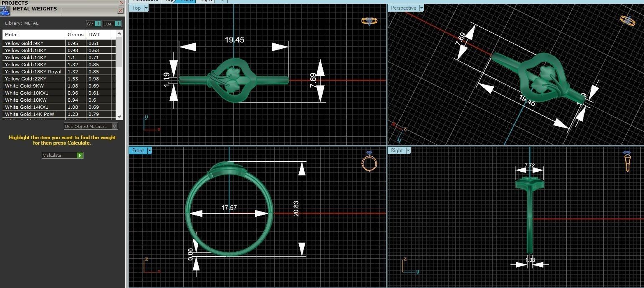Select the Right viewport title label
Screen dimensions: 644x288
[397, 150]
